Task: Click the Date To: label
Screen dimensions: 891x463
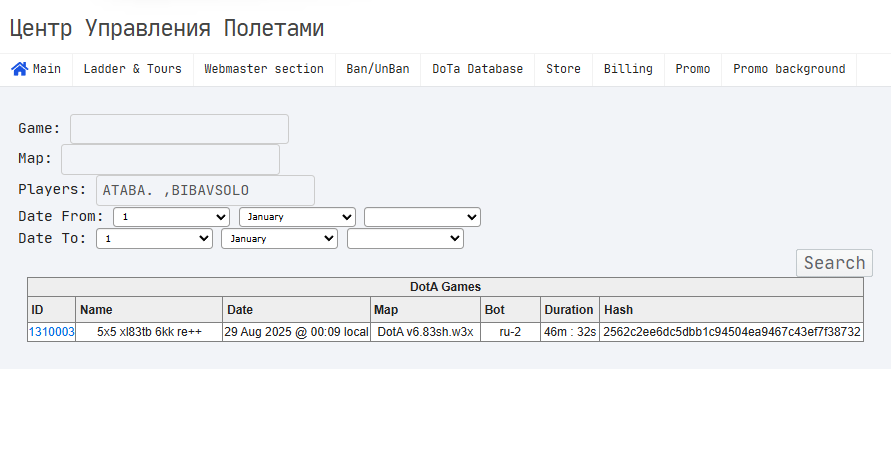Action: coord(52,239)
